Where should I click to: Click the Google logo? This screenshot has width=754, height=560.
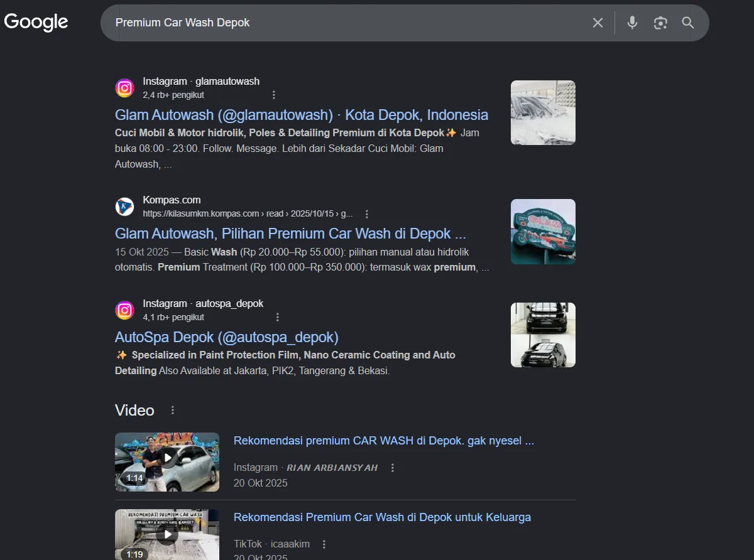(x=36, y=22)
